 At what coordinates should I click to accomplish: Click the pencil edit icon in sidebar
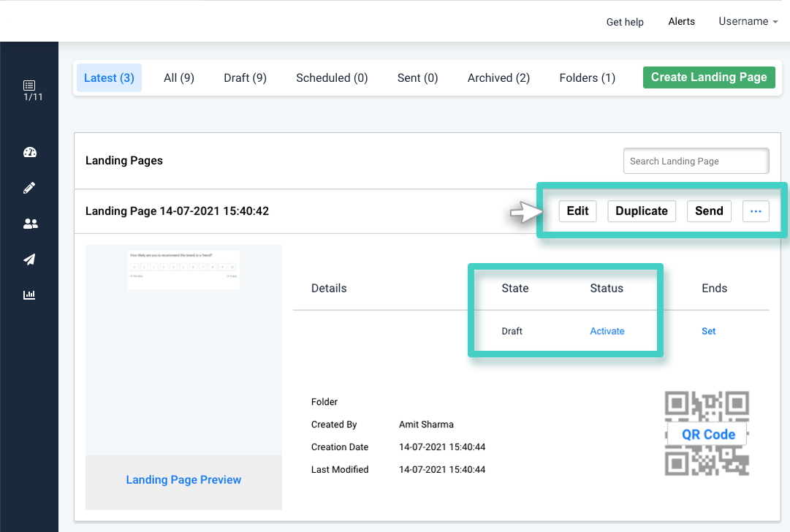tap(29, 188)
